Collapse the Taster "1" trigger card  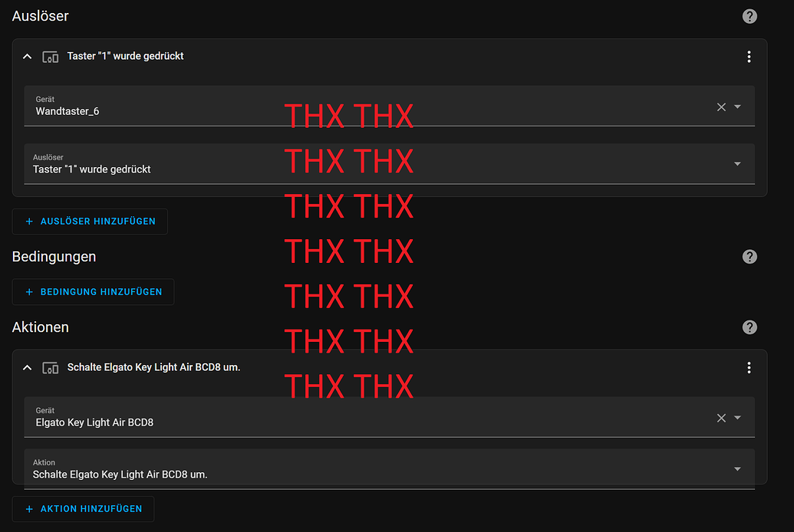[x=28, y=57]
